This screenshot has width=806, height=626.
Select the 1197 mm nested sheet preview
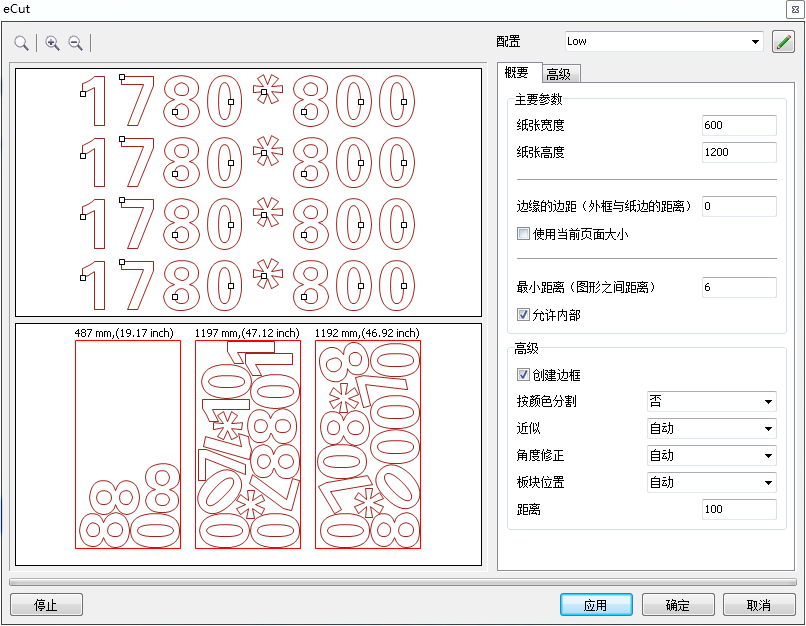click(x=248, y=445)
